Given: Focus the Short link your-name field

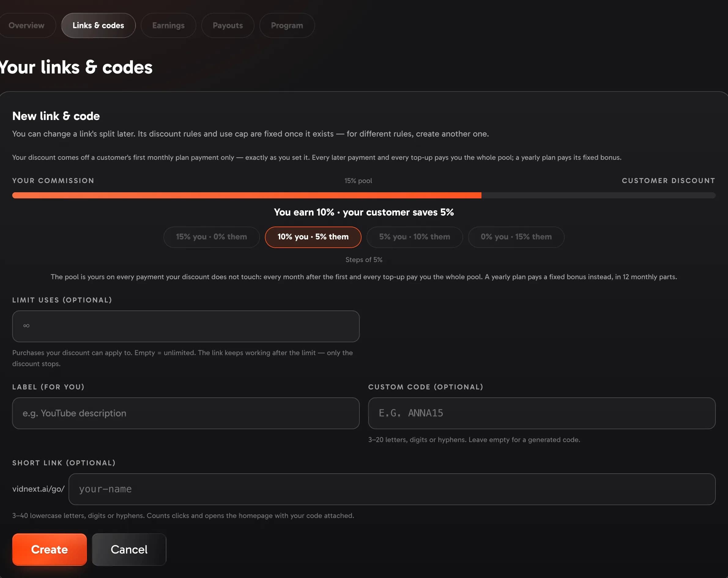Looking at the screenshot, I should [x=392, y=489].
